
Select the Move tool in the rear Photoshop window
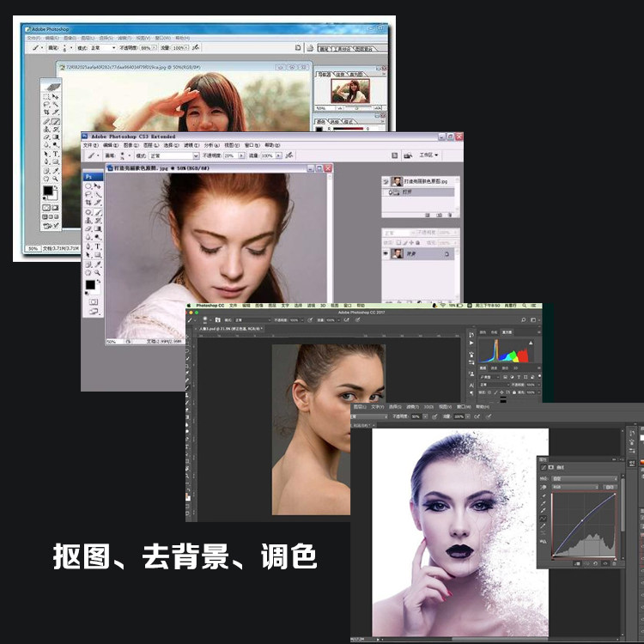click(x=56, y=96)
